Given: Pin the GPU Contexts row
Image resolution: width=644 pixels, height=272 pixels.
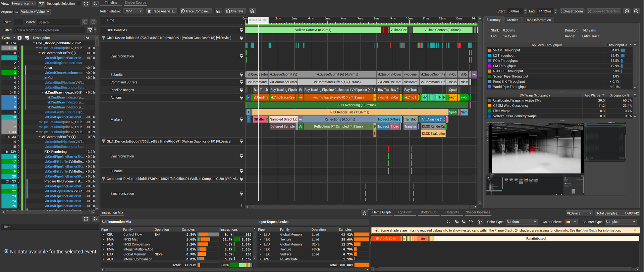Looking at the screenshot, I should tap(241, 30).
